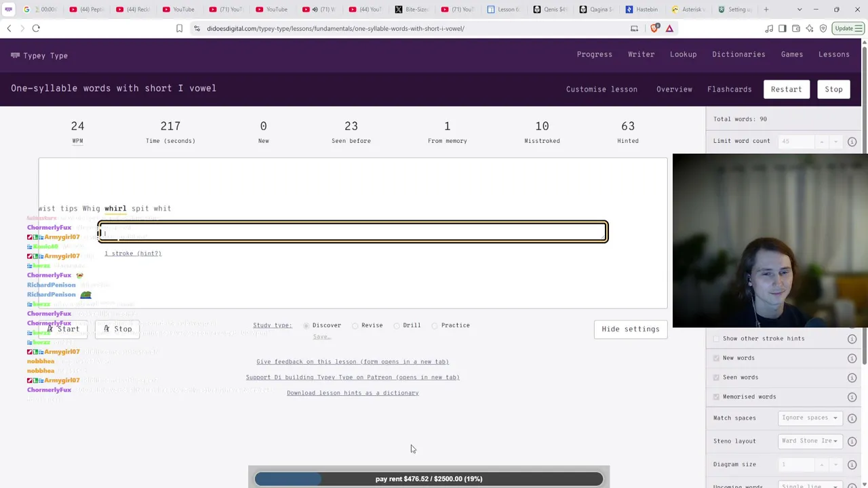The height and width of the screenshot is (488, 868).
Task: Select the Practice study type
Action: tap(435, 325)
